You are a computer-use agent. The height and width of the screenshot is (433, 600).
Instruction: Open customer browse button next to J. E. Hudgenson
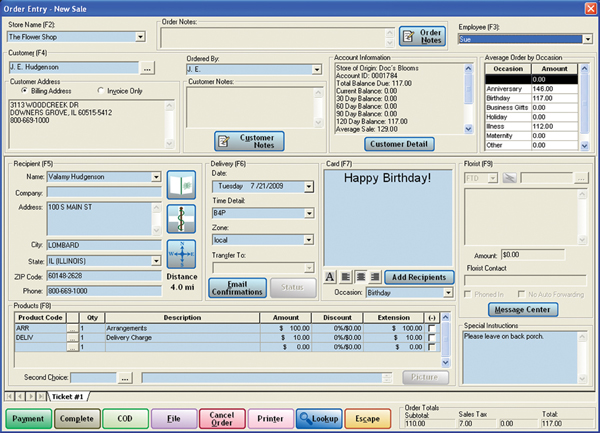click(x=147, y=68)
